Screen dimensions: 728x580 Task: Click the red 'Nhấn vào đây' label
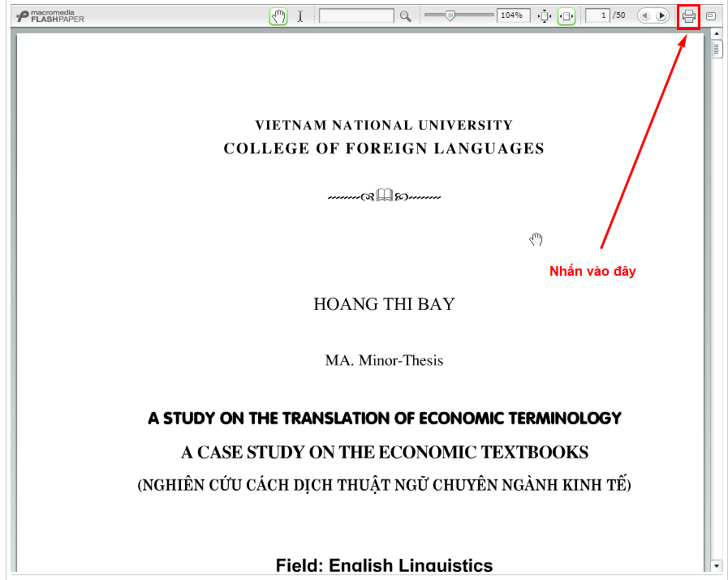pos(592,271)
